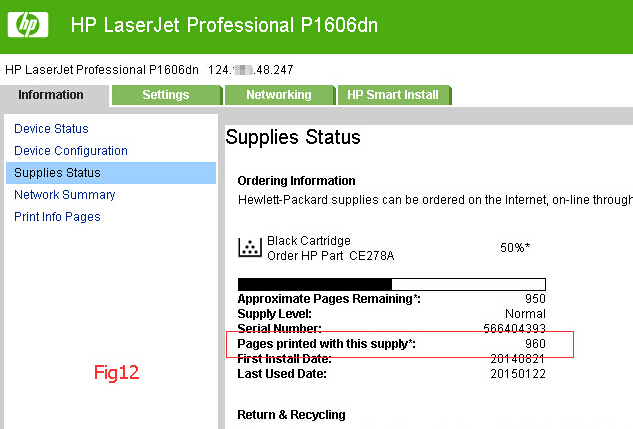Click the Pages printed with this supply row
The height and width of the screenshot is (429, 633).
391,344
